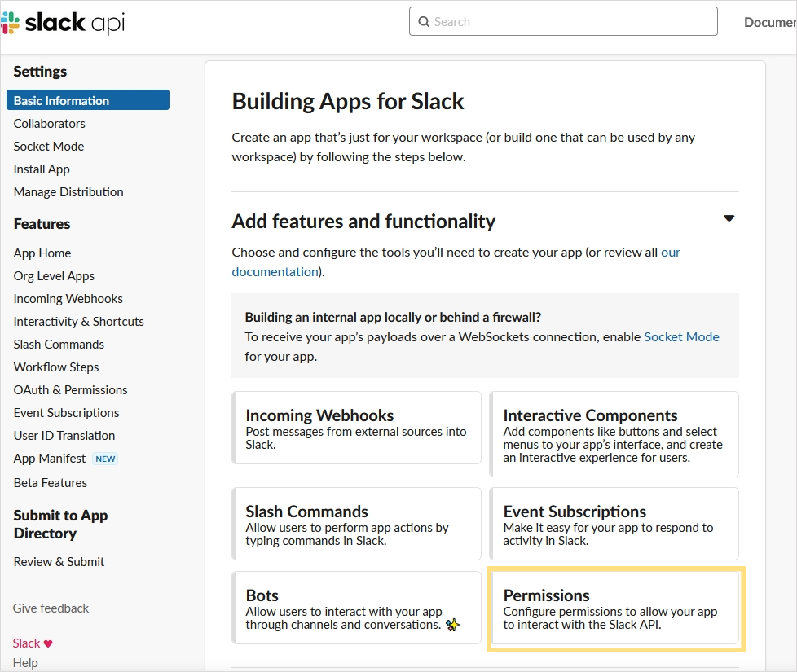Follow the 'our documentation' link
The height and width of the screenshot is (672, 797).
(x=275, y=272)
